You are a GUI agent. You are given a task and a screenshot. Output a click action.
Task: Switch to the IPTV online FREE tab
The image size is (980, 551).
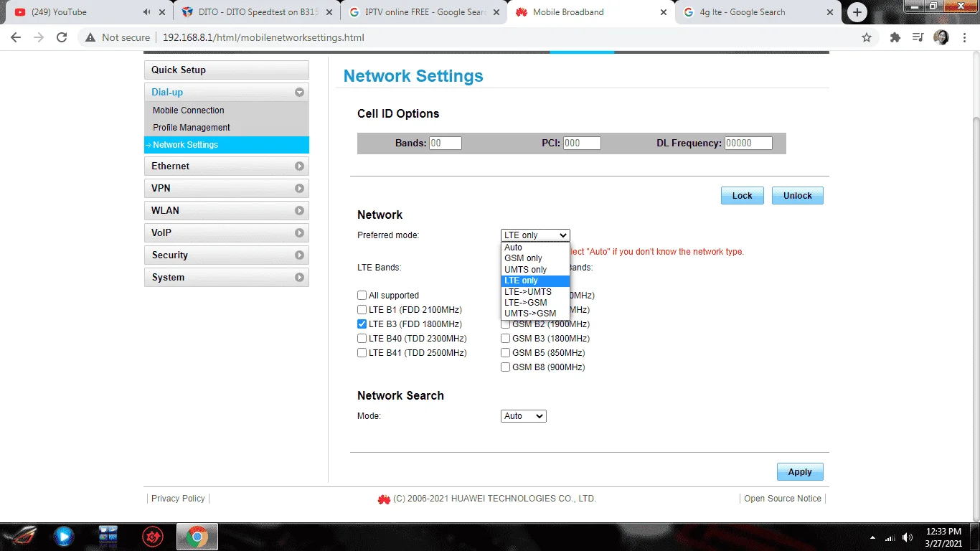tap(424, 12)
